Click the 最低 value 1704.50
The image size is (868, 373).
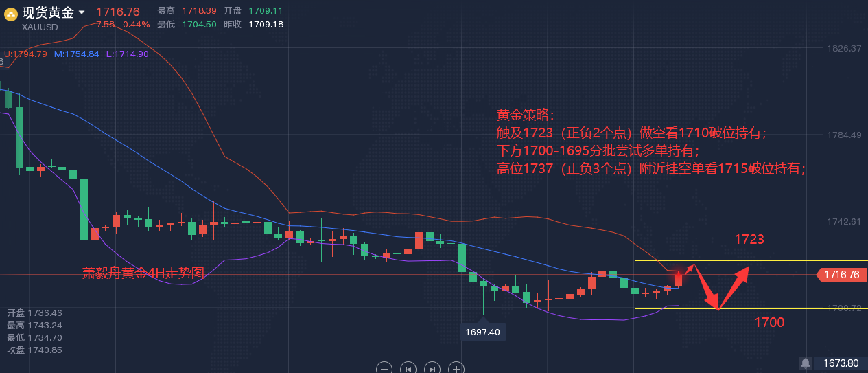click(x=199, y=24)
